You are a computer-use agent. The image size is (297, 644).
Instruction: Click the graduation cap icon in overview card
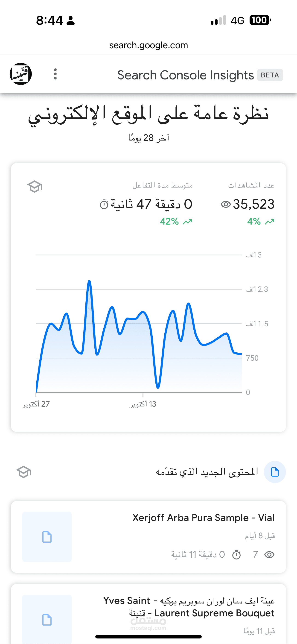[x=35, y=187]
